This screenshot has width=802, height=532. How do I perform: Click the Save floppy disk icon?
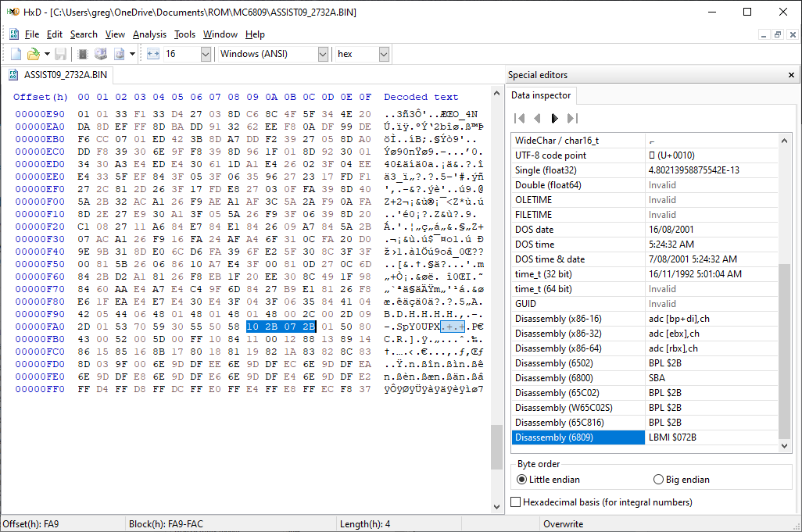pos(60,54)
